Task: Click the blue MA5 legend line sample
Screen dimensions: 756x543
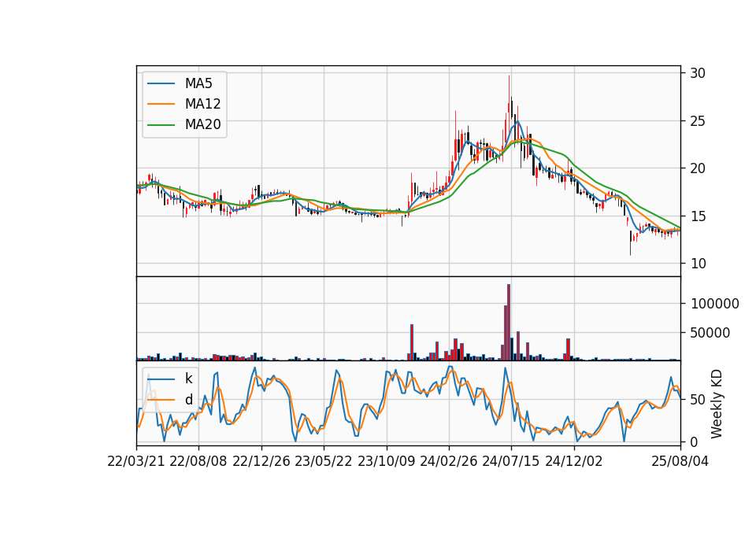Action: pyautogui.click(x=161, y=83)
